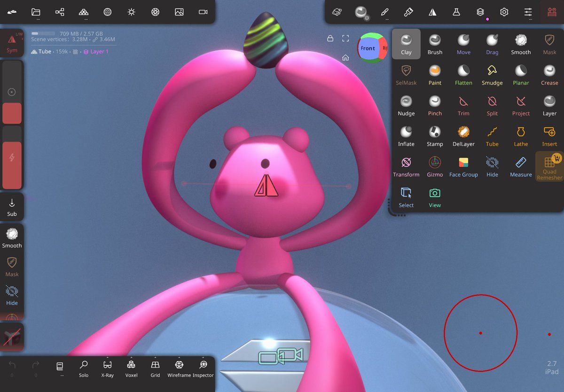Select the Clay sculpting tool

click(406, 44)
